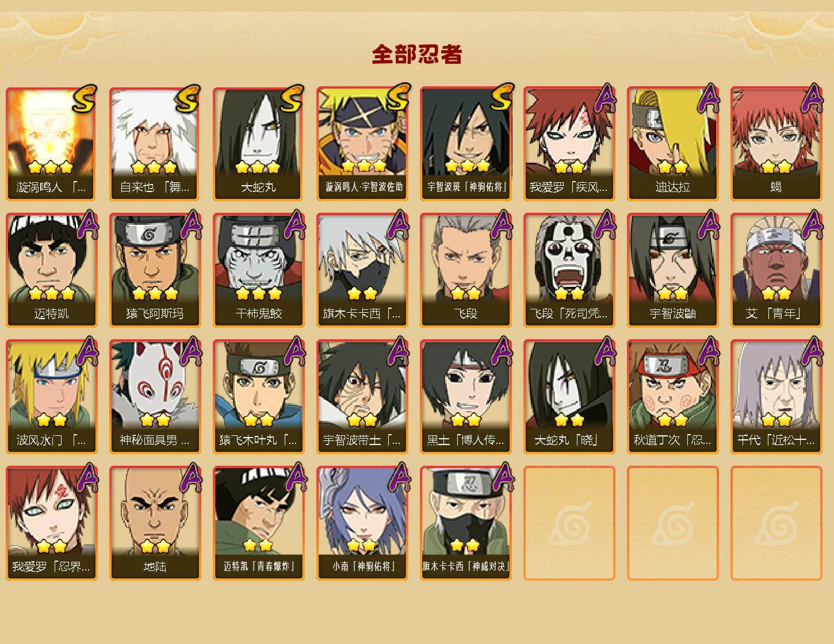Screen dimensions: 834x644
Task: Open the 迪达拉 ninja card
Action: (672, 144)
